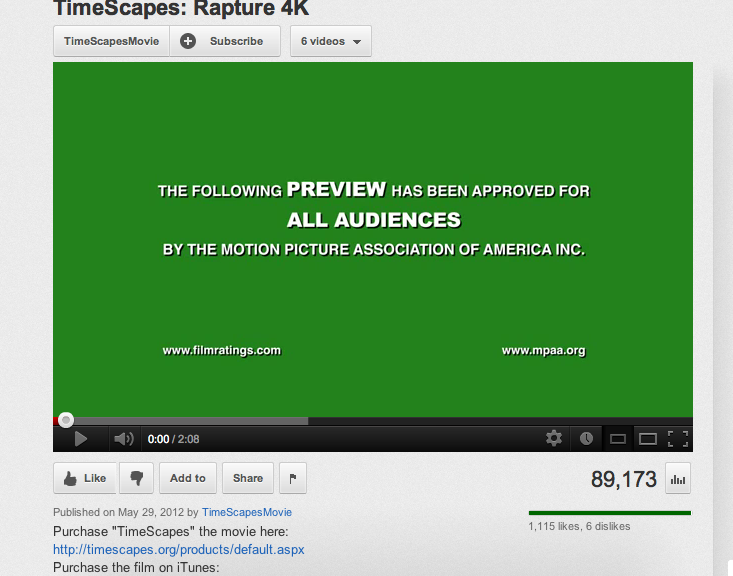Flag this video as inappropriate
This screenshot has height=576, width=733.
click(293, 478)
